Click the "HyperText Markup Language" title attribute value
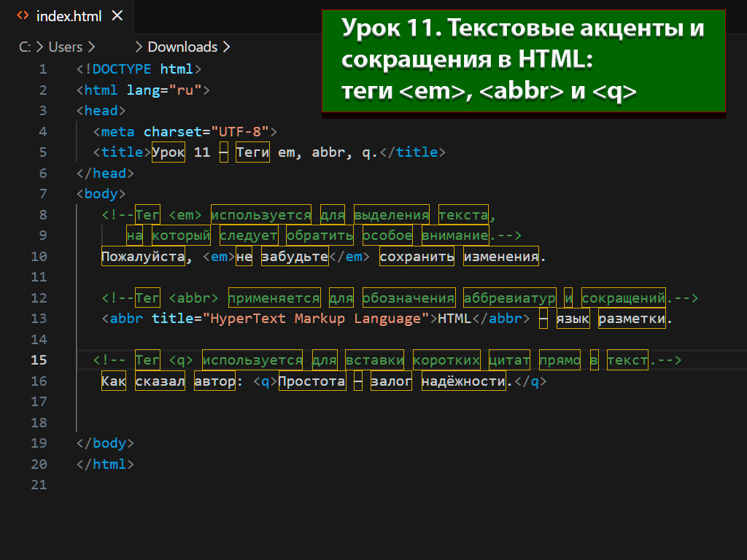The image size is (747, 560). click(x=316, y=319)
